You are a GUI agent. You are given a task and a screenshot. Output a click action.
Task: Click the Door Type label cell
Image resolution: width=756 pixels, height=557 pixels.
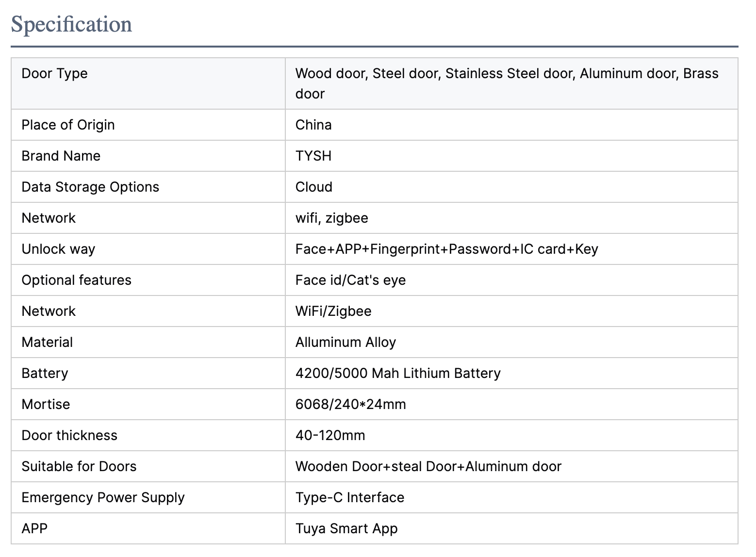click(x=55, y=74)
